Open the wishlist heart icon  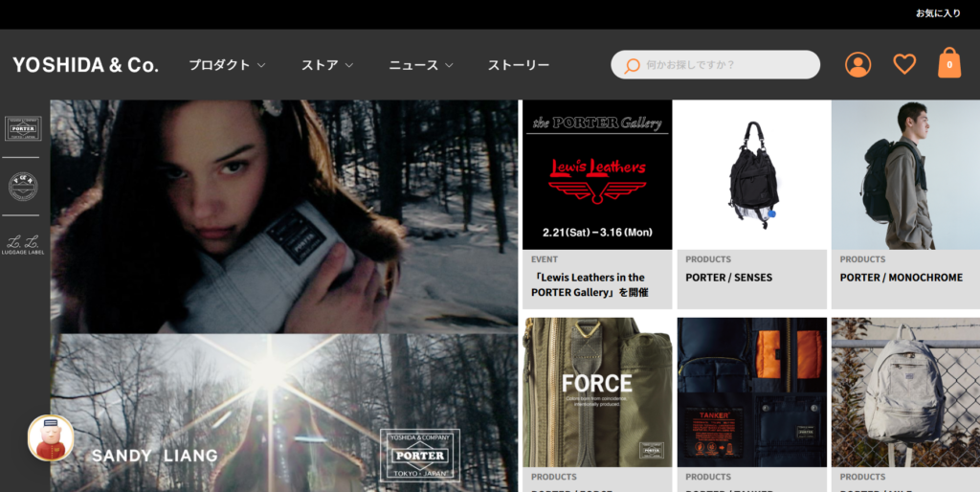coord(904,64)
